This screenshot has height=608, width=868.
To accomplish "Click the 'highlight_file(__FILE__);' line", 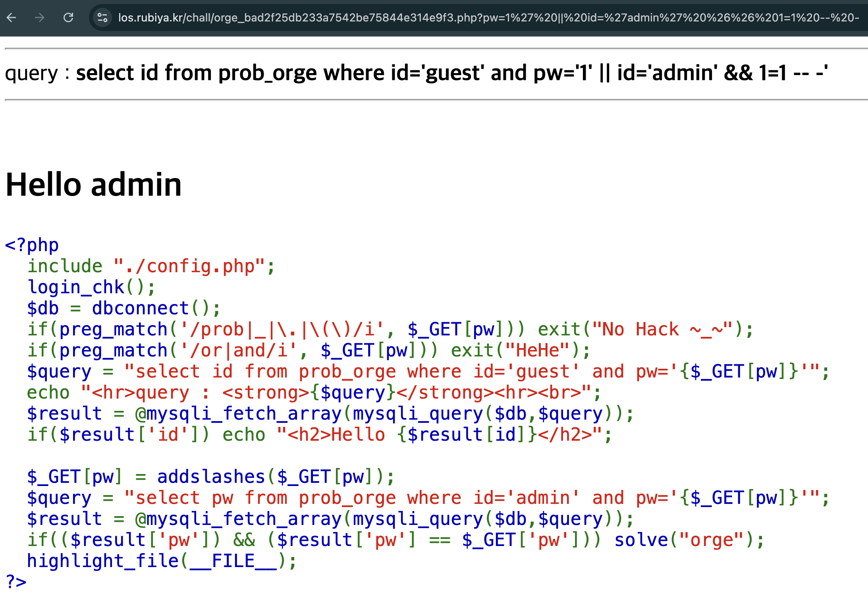I will (x=162, y=561).
